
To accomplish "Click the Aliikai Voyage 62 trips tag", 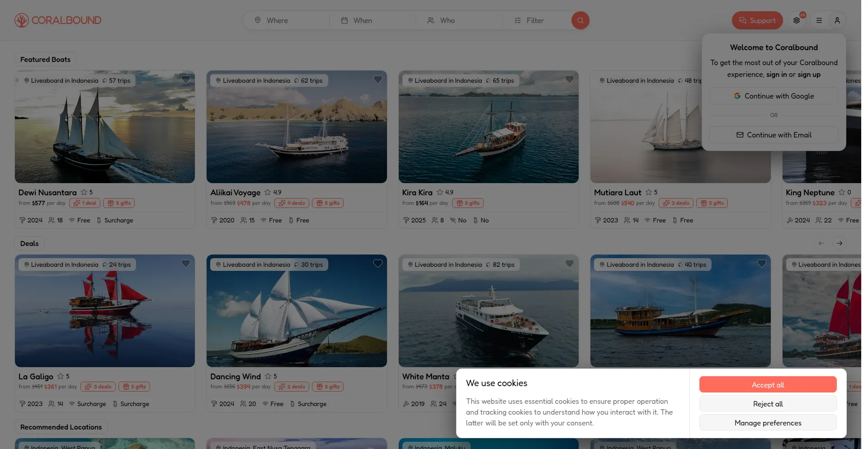I will click(x=309, y=80).
